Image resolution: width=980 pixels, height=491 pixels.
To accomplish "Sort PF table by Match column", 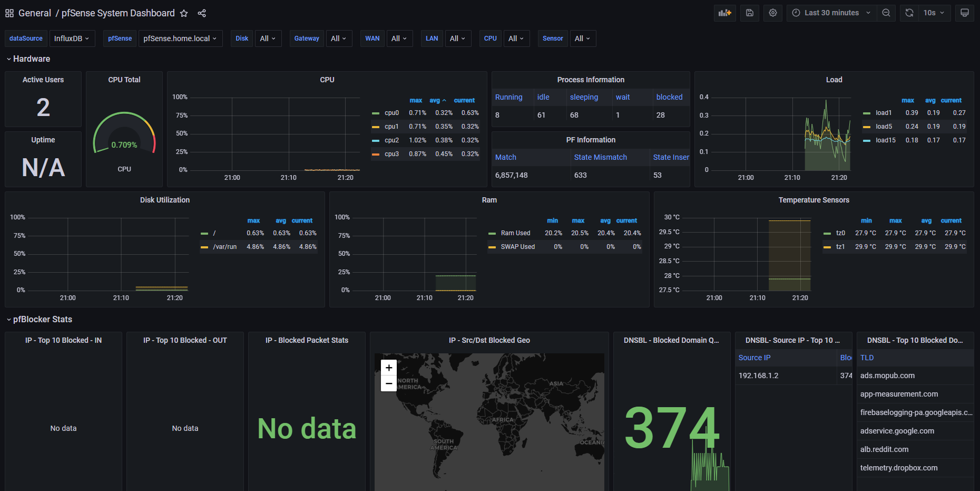I will tap(505, 157).
